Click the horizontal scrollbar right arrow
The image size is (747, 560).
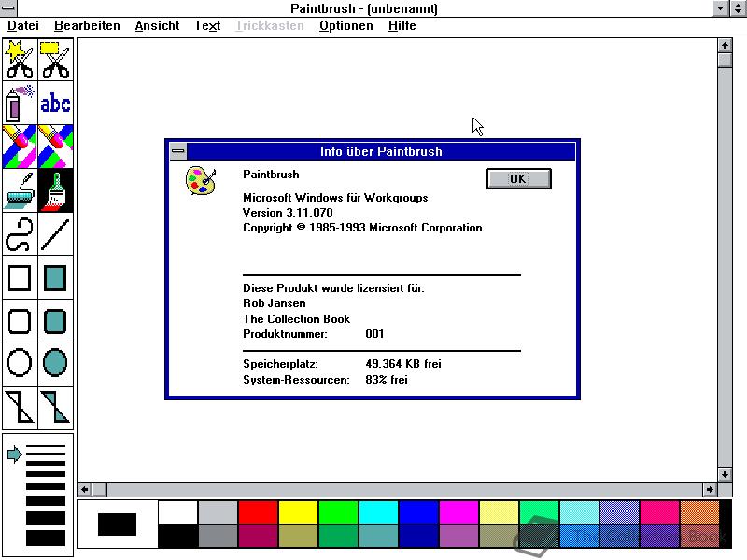(710, 489)
